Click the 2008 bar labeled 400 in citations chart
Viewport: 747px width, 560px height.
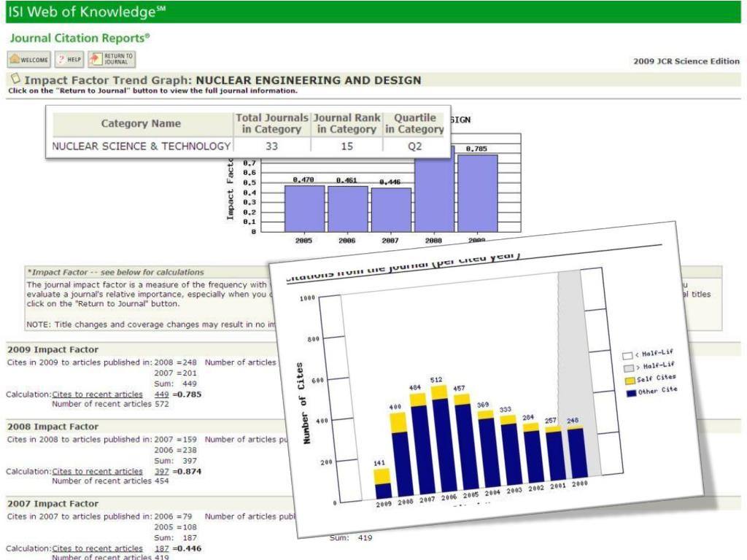pyautogui.click(x=400, y=454)
